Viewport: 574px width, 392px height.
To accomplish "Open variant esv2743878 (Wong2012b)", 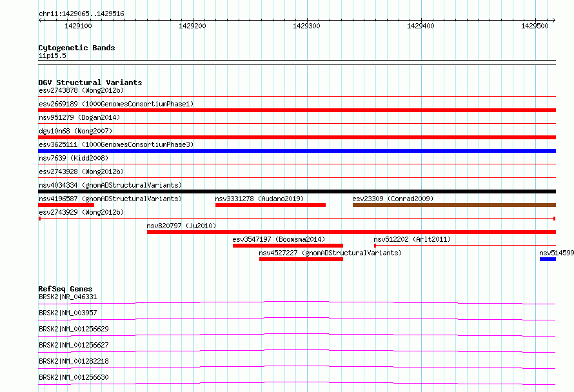I will click(81, 90).
